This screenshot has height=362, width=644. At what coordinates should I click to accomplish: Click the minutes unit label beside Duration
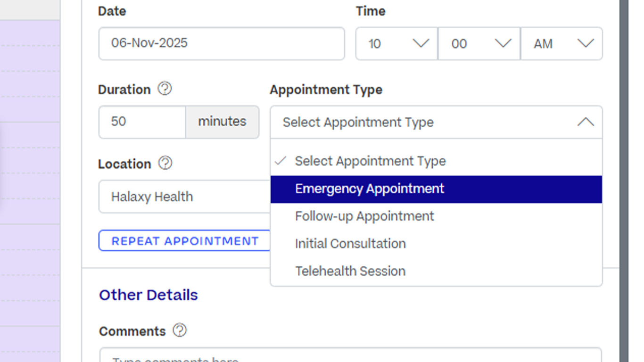pos(222,122)
